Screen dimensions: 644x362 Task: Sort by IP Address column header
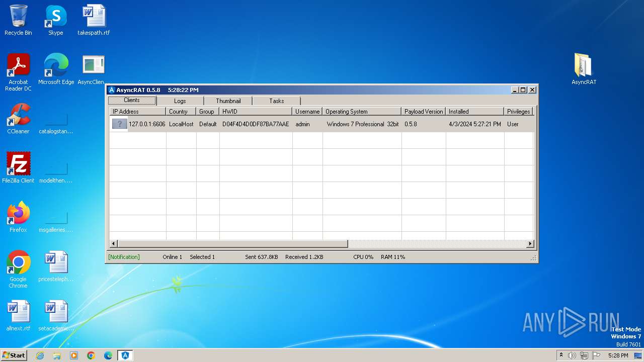[x=138, y=112]
